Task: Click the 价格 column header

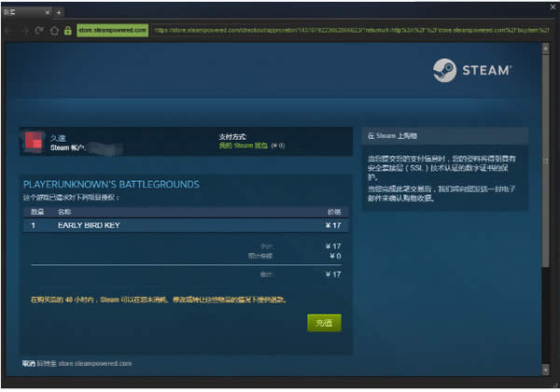Action: click(x=334, y=212)
